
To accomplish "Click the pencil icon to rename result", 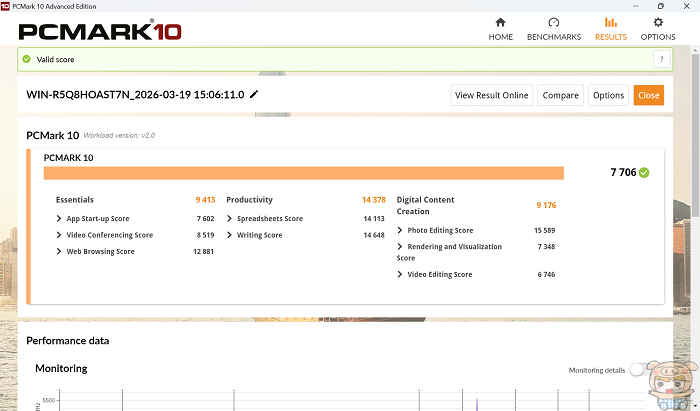I will (x=254, y=94).
